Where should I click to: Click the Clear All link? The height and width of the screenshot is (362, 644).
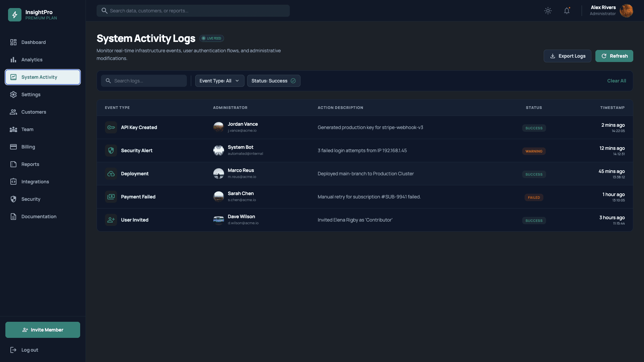616,81
